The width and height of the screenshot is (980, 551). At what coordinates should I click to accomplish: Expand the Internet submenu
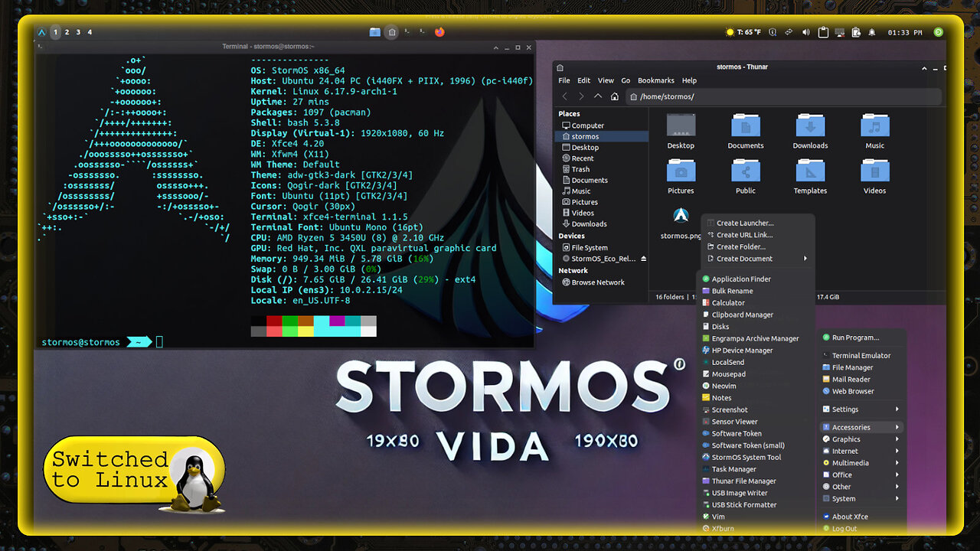pos(861,452)
